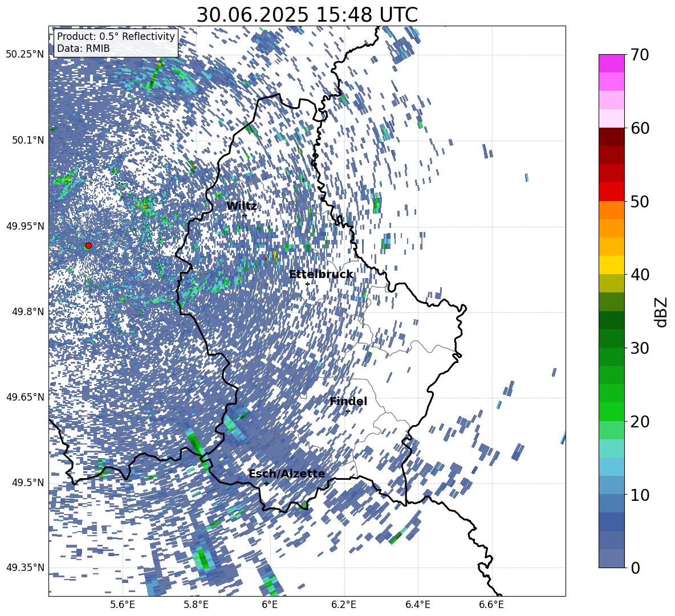Click the Findel station label
Screen dimensions: 675x616
348,401
